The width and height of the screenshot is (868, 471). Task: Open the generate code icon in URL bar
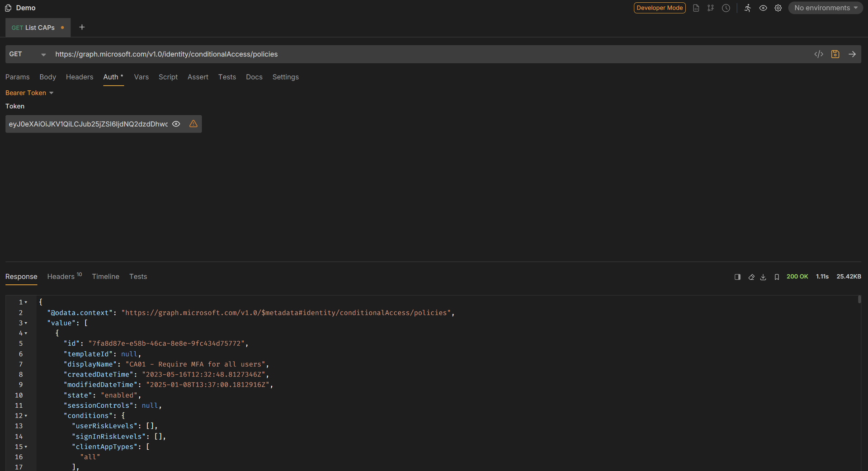point(818,54)
